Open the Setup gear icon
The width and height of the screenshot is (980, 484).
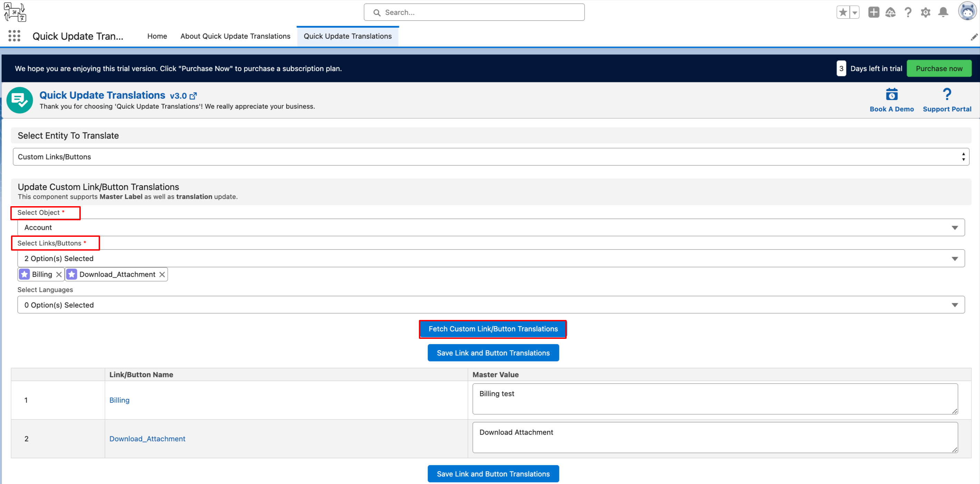coord(925,12)
